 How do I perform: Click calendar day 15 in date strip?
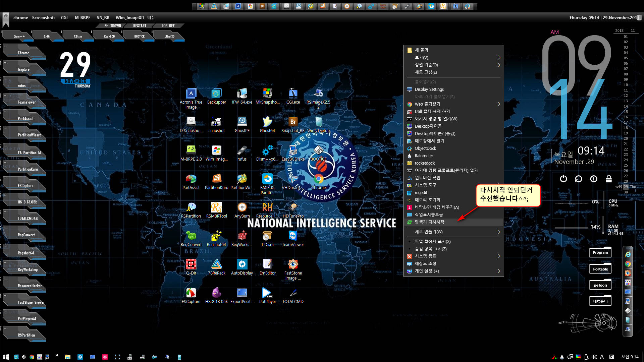626,112
